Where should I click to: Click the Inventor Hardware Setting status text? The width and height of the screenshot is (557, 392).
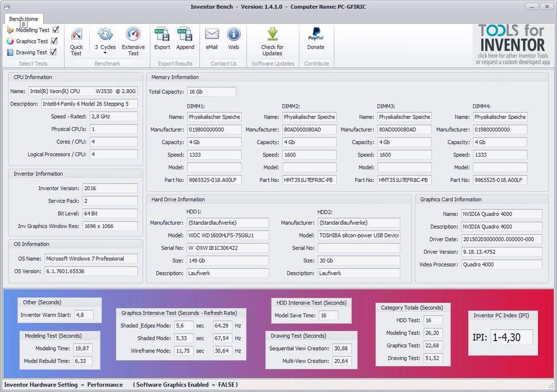pyautogui.click(x=64, y=385)
